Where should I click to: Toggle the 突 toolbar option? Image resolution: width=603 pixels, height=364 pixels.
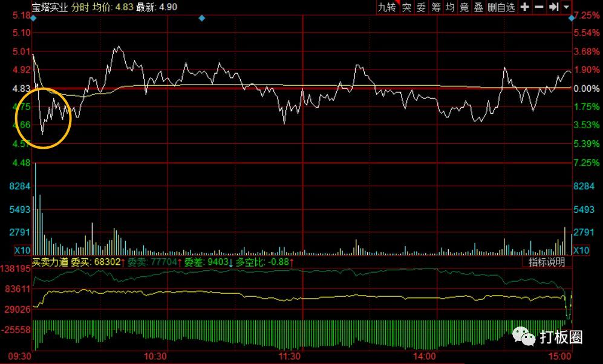pyautogui.click(x=407, y=7)
